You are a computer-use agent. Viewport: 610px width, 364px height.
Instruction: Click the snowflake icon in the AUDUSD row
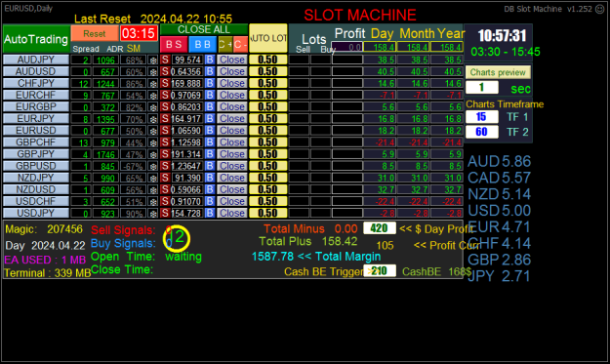pyautogui.click(x=153, y=71)
